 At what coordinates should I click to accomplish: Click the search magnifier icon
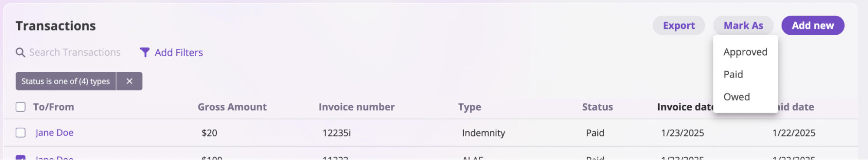coord(20,53)
